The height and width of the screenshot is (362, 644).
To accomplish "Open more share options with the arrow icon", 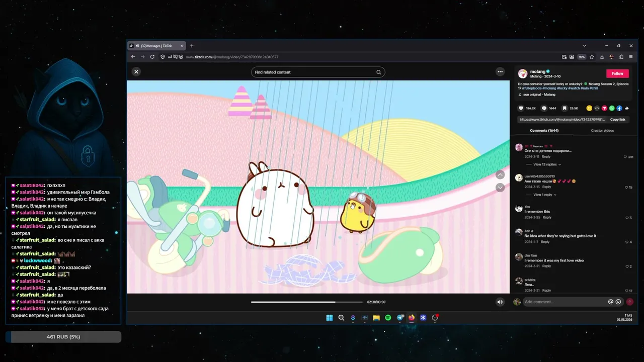I will click(x=627, y=108).
